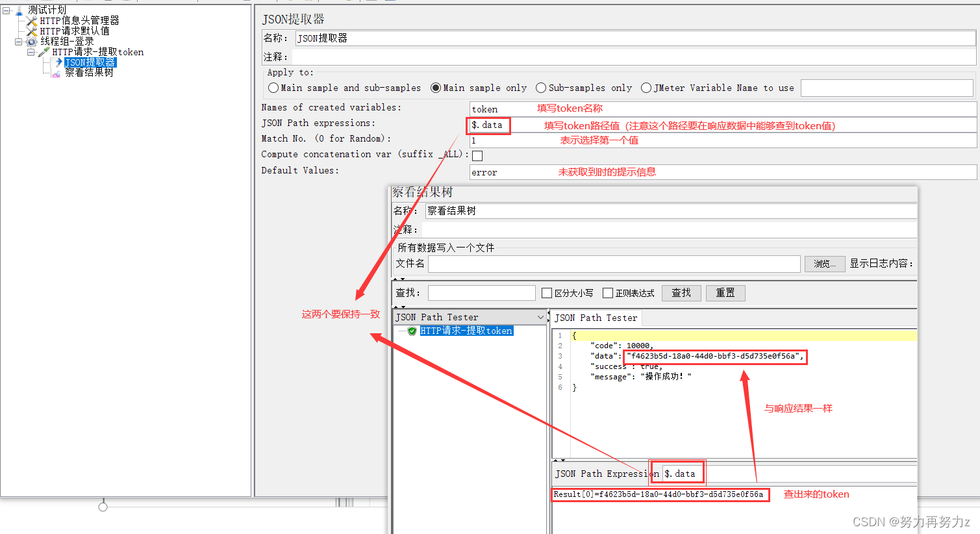Collapse the 线程组-登录 tree node
The width and height of the screenshot is (980, 534).
click(19, 41)
